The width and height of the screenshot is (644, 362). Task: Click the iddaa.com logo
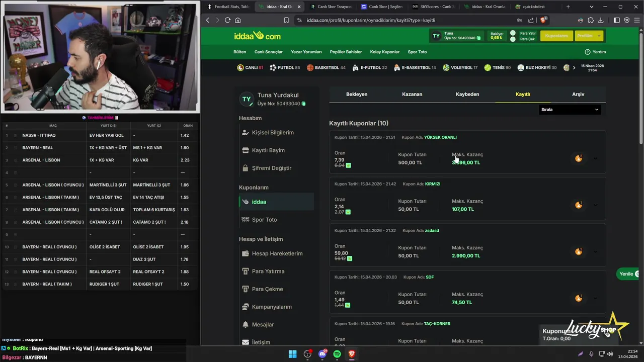[x=257, y=36]
